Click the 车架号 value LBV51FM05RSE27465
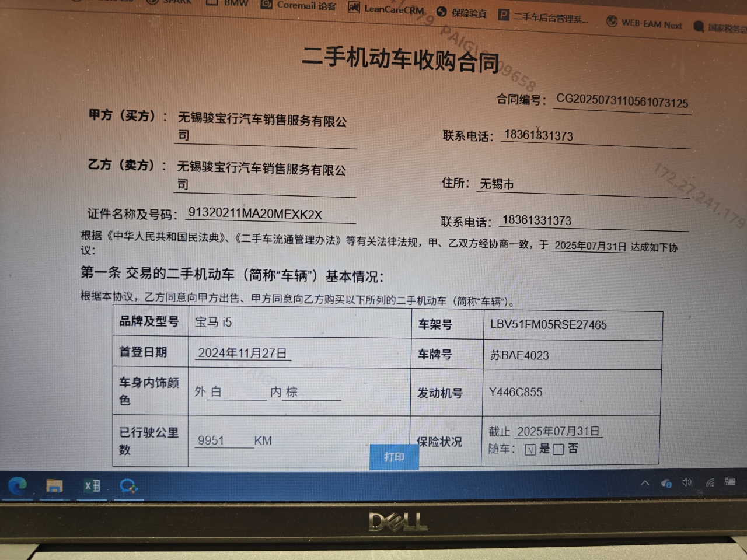Screen dimensions: 747x560 click(549, 325)
